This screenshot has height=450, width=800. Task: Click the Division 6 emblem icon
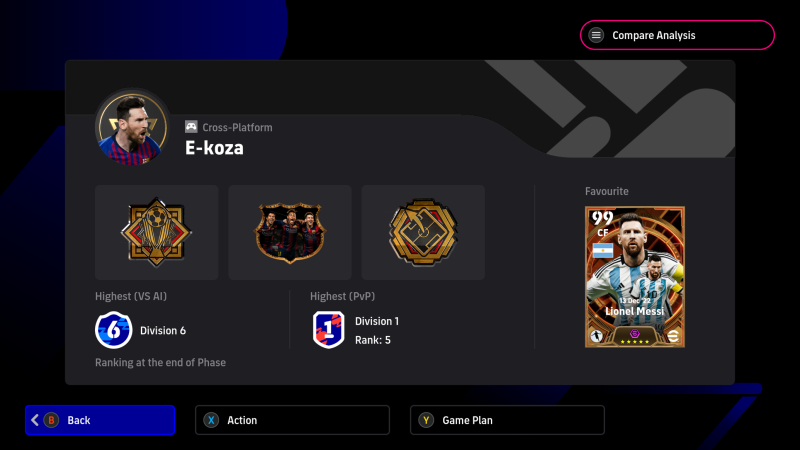(x=113, y=330)
